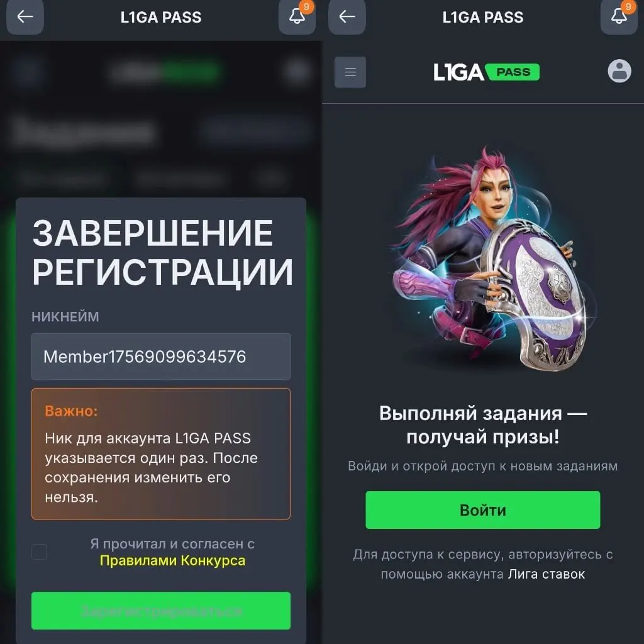Click the orange Важно warning box
This screenshot has height=644, width=644.
[x=161, y=454]
